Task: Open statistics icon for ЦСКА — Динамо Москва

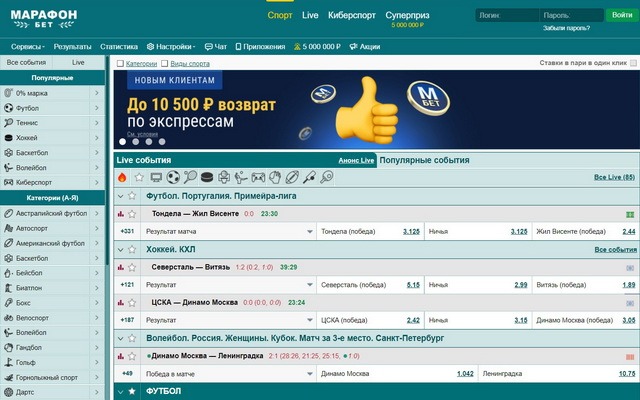Action: click(120, 303)
